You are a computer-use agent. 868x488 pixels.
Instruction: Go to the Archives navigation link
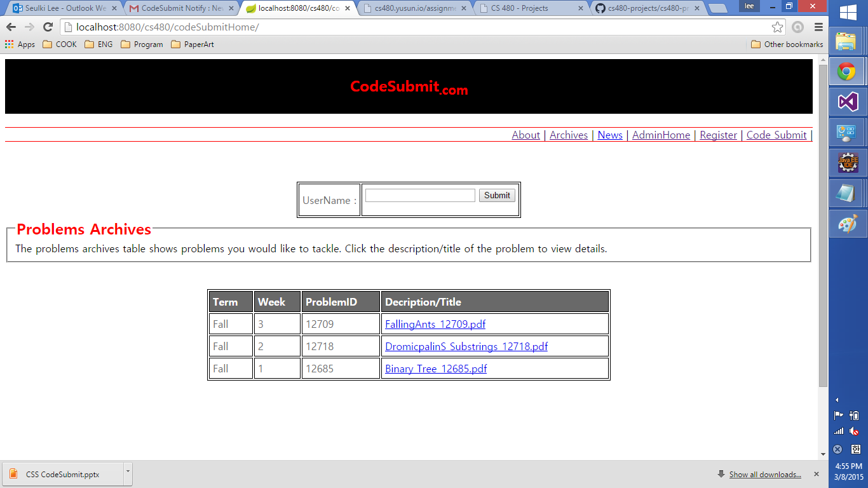point(568,135)
